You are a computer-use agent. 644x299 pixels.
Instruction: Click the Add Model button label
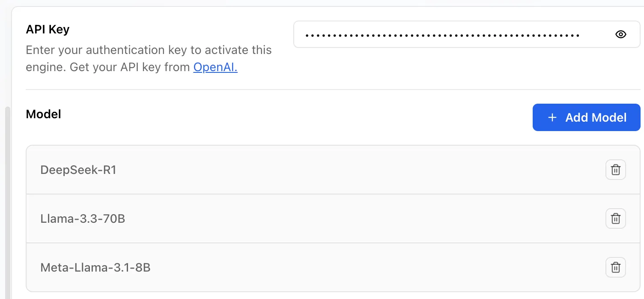click(x=596, y=117)
